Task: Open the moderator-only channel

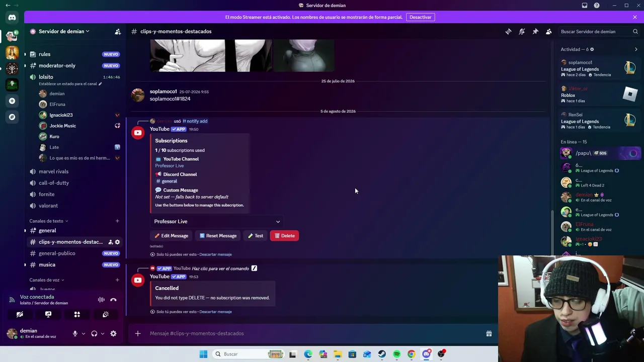Action: pyautogui.click(x=74, y=65)
